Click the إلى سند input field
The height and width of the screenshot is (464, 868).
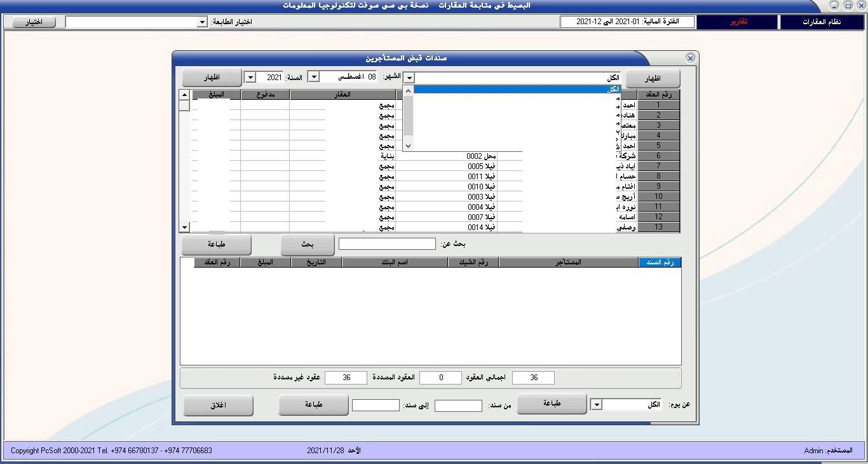[376, 406]
